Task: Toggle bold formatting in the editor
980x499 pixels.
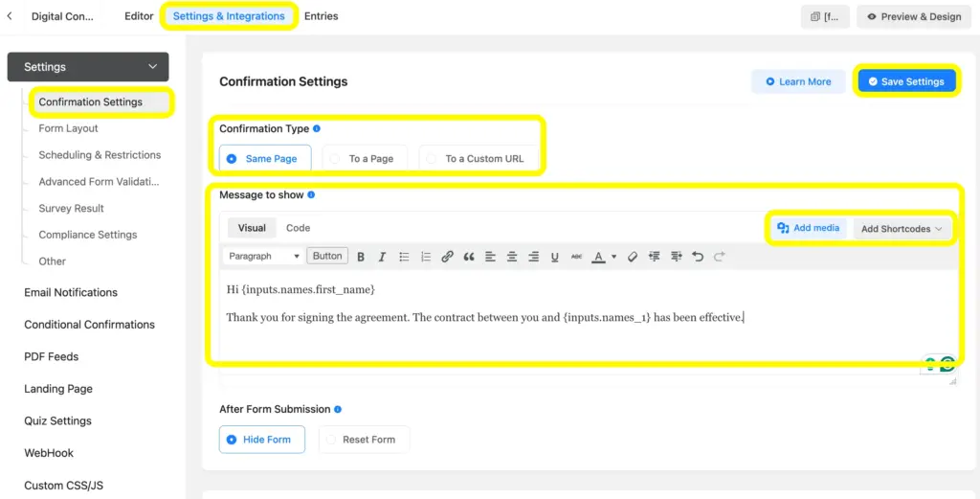Action: (x=361, y=257)
